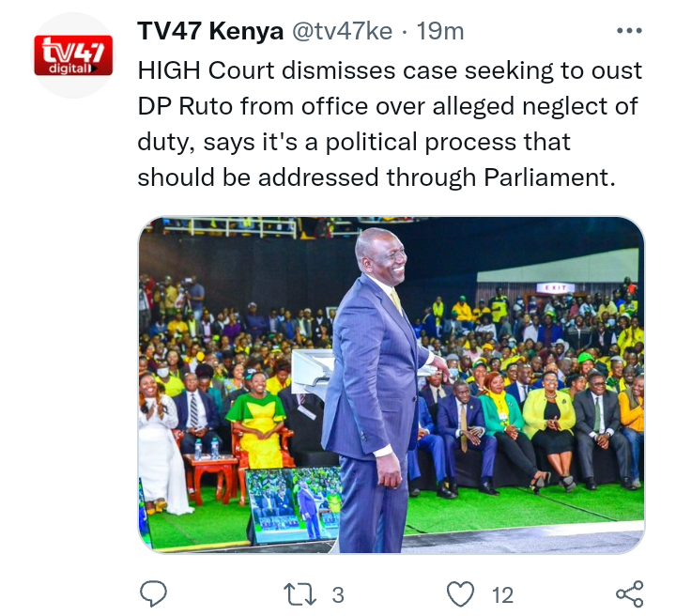Image resolution: width=676 pixels, height=616 pixels.
Task: Open the TV47 digital profile avatar
Action: (x=73, y=55)
